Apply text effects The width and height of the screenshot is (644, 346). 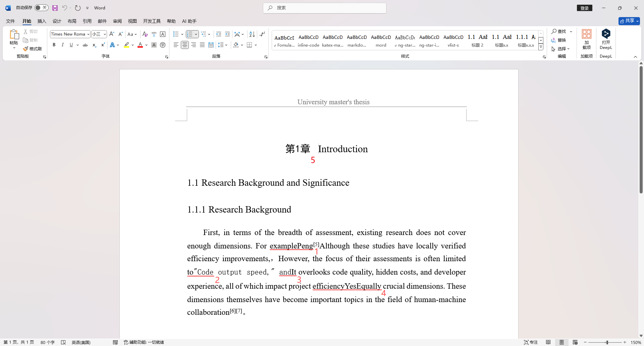coord(112,45)
